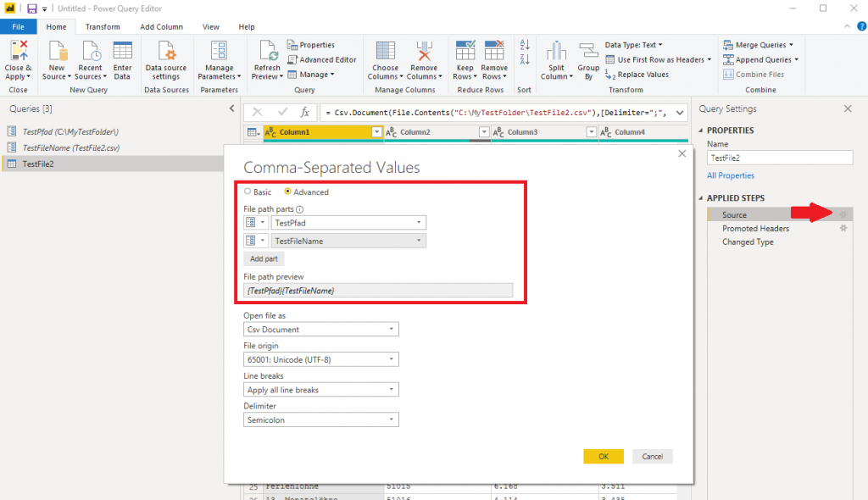This screenshot has width=868, height=500.
Task: Collapse the APPLIED STEPS section
Action: pos(701,198)
